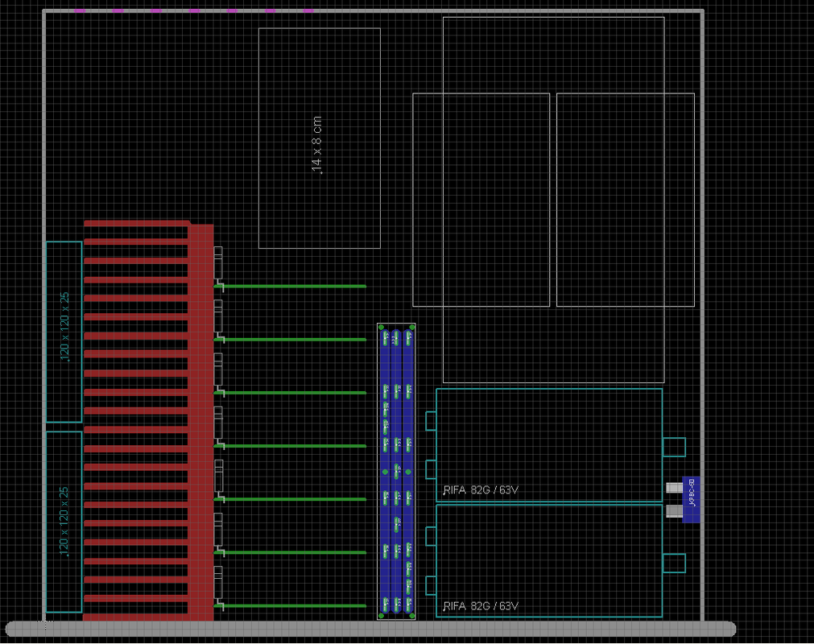Click the red heatsink's solid vertical spine

[201, 423]
